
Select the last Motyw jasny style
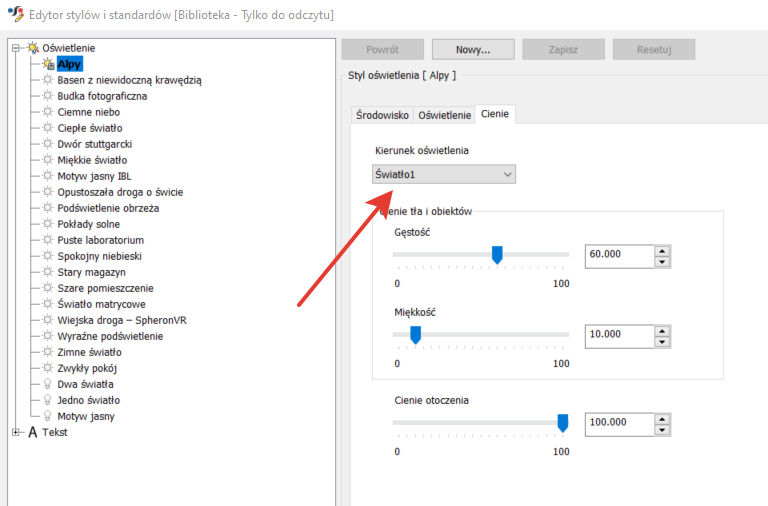click(x=86, y=416)
